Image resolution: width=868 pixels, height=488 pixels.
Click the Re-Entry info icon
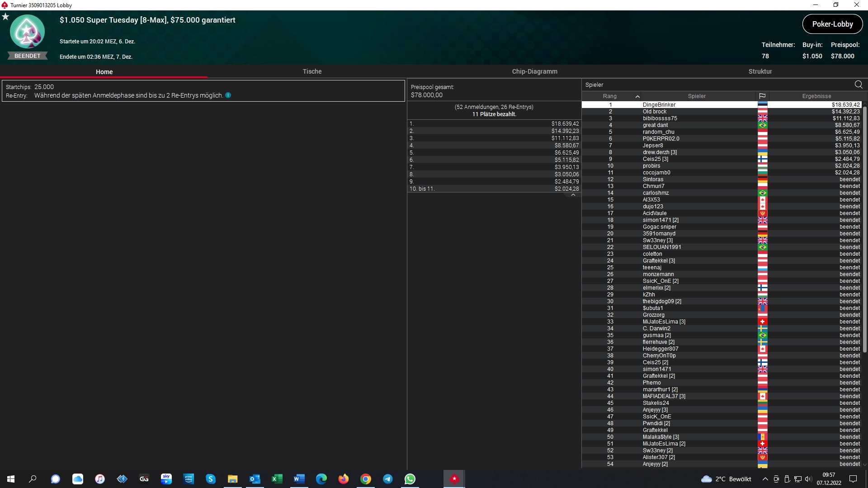pyautogui.click(x=228, y=95)
